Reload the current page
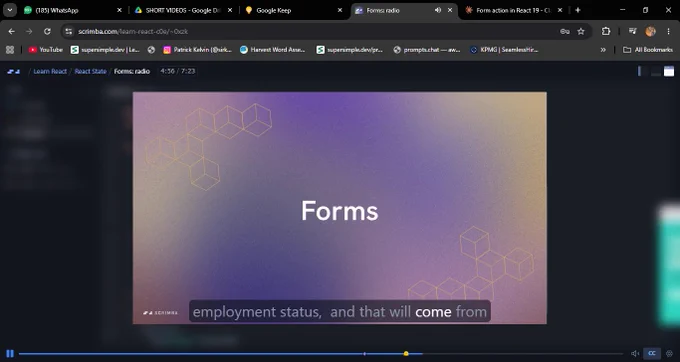The height and width of the screenshot is (362, 680). pyautogui.click(x=47, y=31)
